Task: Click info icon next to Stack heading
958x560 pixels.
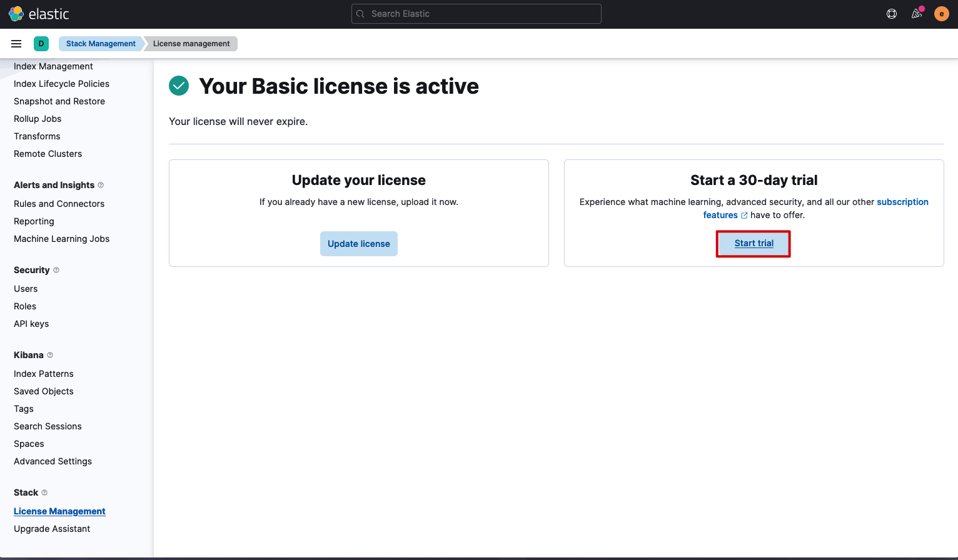Action: tap(44, 492)
